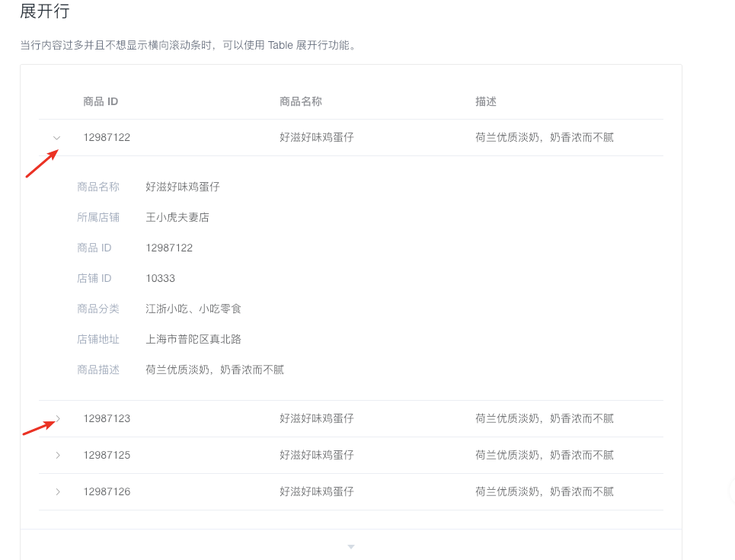This screenshot has height=560, width=735.
Task: Click the 所属店铺 label in expanded details
Action: pyautogui.click(x=98, y=217)
